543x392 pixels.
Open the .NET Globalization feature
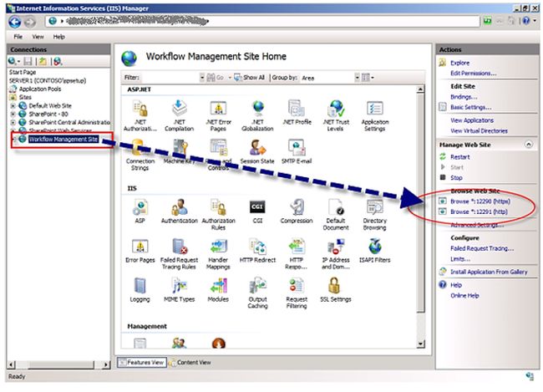[257, 115]
